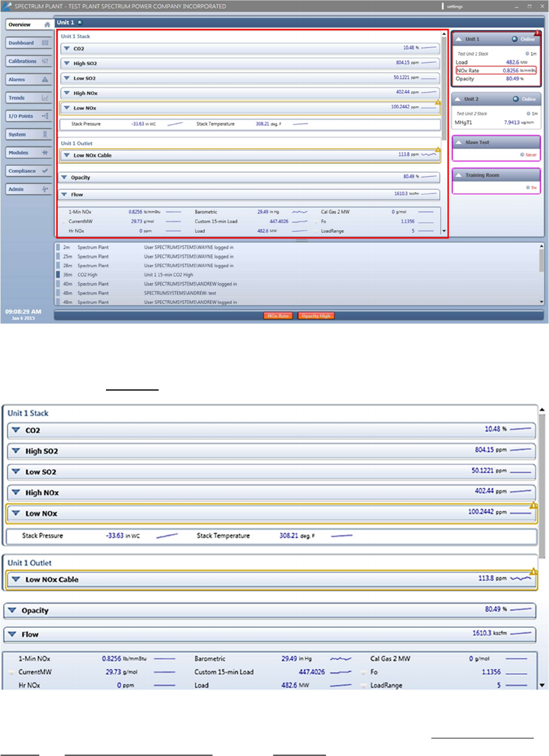Expand Low SO2 in the enlarged view
The image size is (549, 756).
(x=16, y=471)
